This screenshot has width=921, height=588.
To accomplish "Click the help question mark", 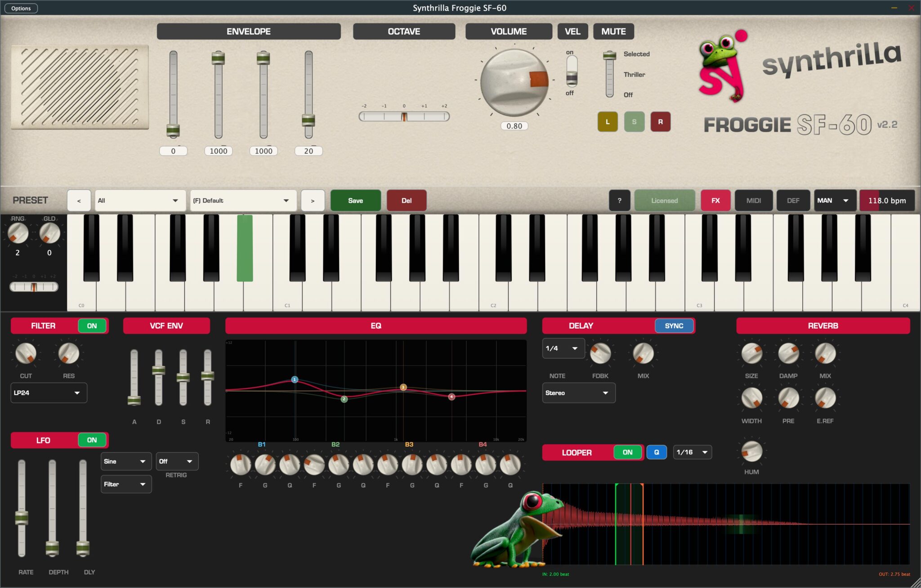I will coord(620,200).
